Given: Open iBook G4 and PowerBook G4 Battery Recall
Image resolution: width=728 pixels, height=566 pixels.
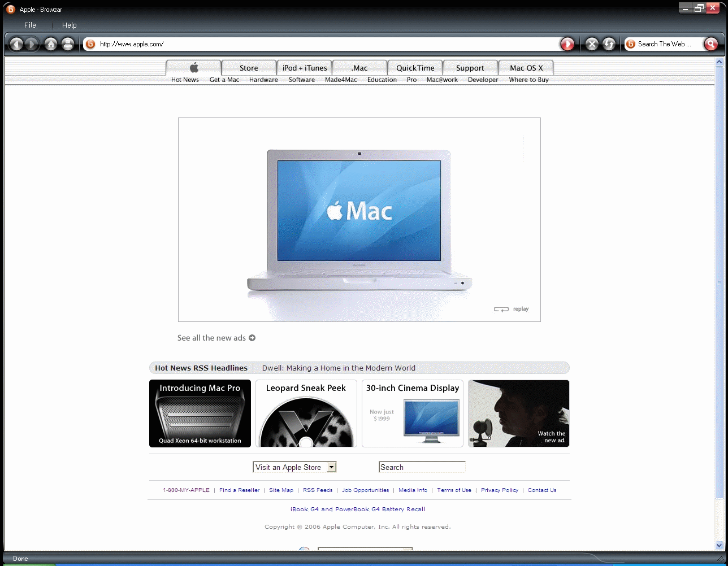Looking at the screenshot, I should pos(358,509).
